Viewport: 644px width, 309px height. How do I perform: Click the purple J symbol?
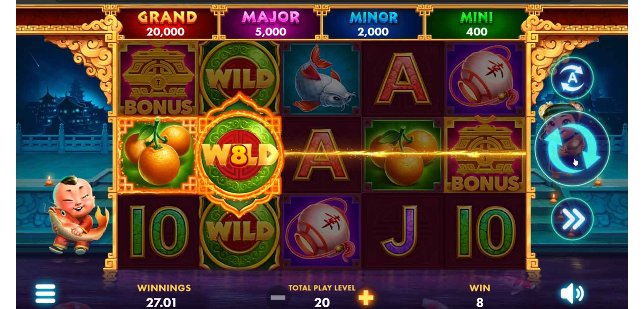(402, 232)
